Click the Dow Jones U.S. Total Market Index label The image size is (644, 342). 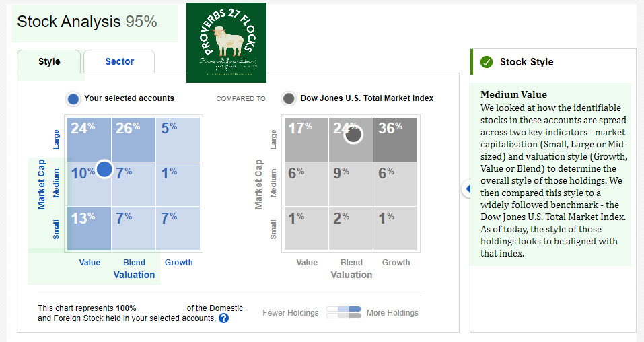(x=367, y=98)
